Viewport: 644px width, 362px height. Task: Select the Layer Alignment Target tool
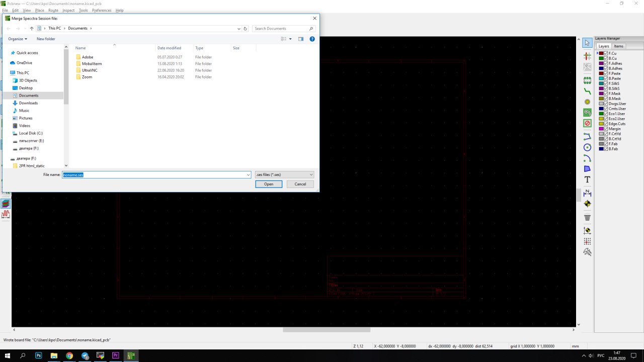(x=587, y=204)
